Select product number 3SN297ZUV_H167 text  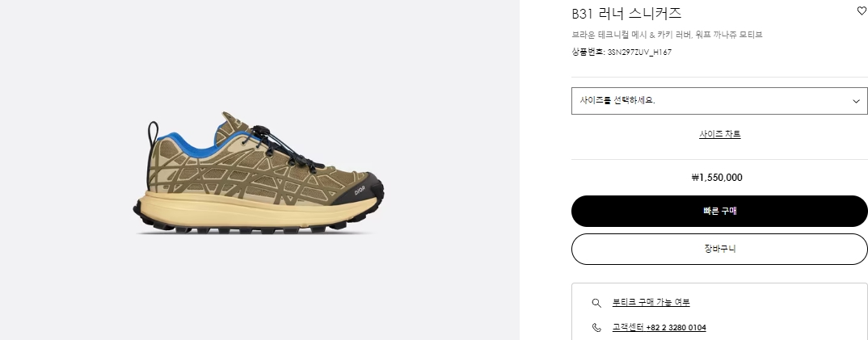[x=639, y=52]
